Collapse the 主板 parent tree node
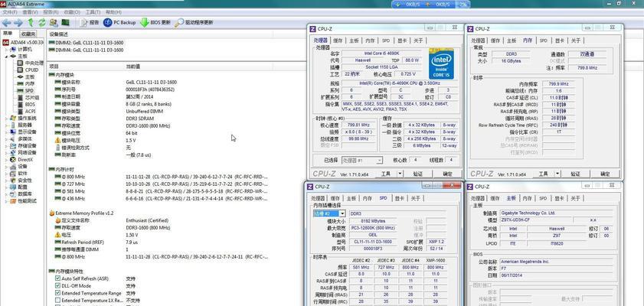 pyautogui.click(x=7, y=56)
